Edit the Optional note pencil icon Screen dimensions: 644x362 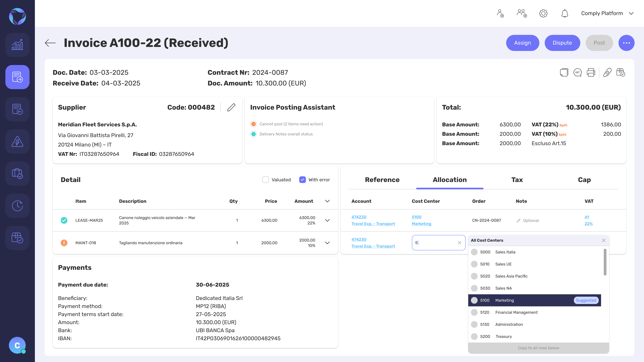pos(518,221)
